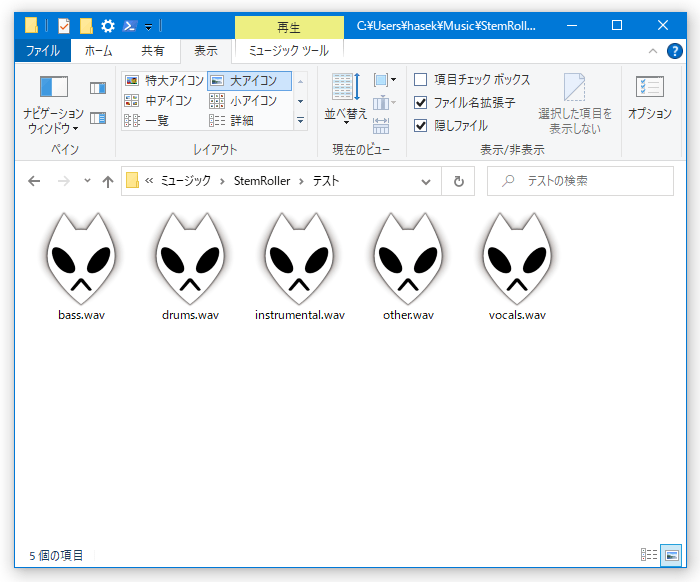Open recent locations dropdown arrow
The image size is (700, 582).
coord(87,181)
